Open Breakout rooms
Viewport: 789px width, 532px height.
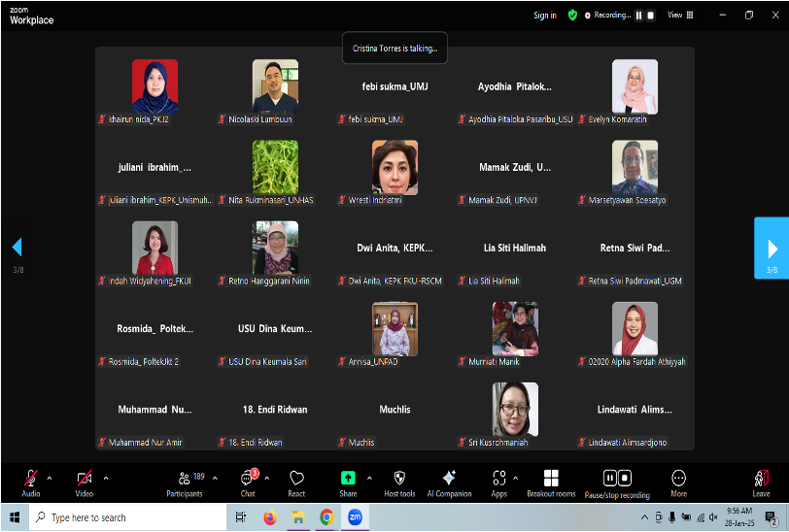(x=551, y=482)
